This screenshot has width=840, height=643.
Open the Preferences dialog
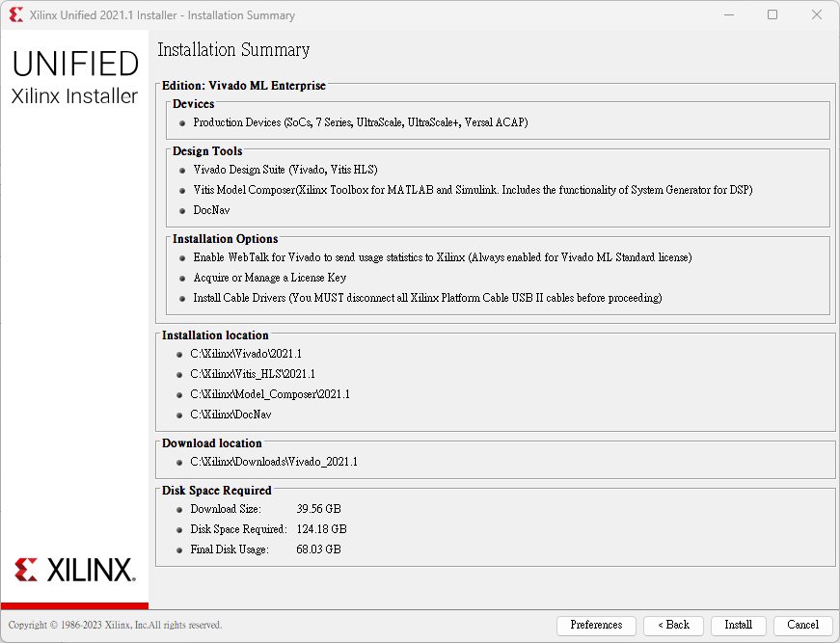pos(596,625)
